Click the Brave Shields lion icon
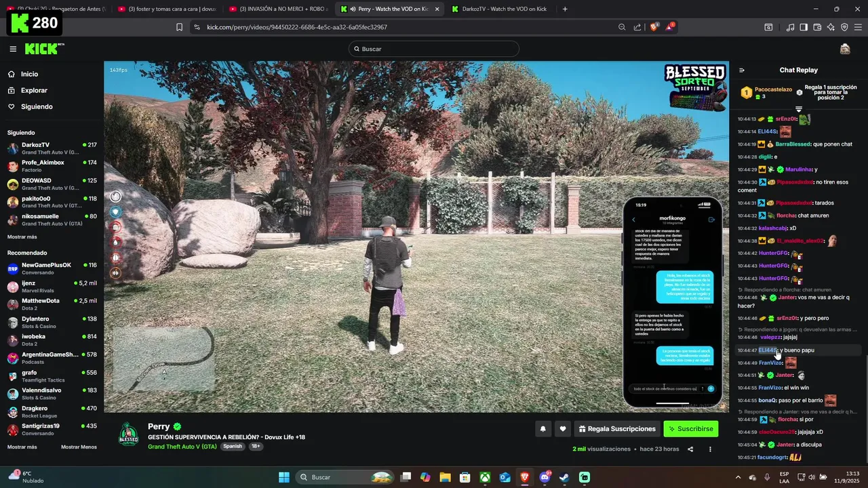The height and width of the screenshot is (488, 868). (x=654, y=27)
